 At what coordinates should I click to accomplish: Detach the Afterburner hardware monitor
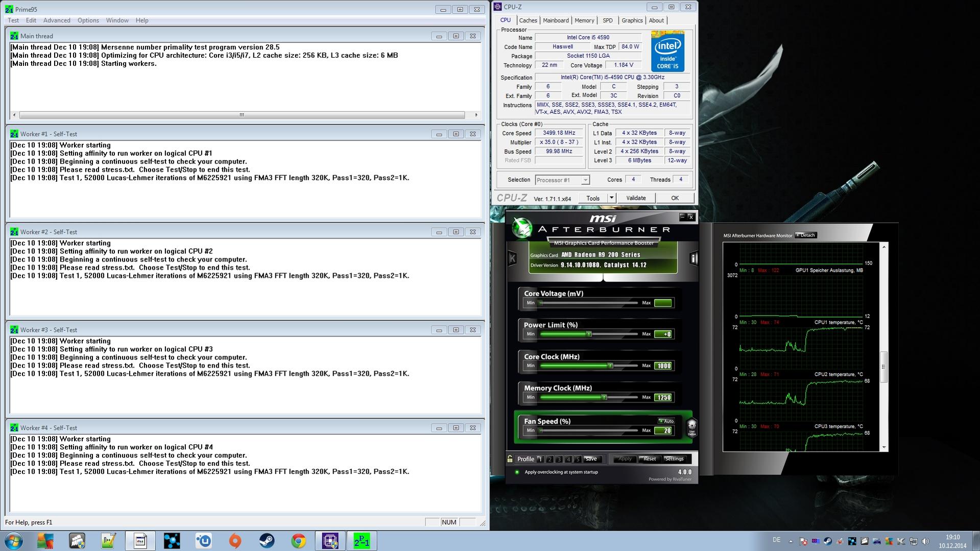click(806, 235)
